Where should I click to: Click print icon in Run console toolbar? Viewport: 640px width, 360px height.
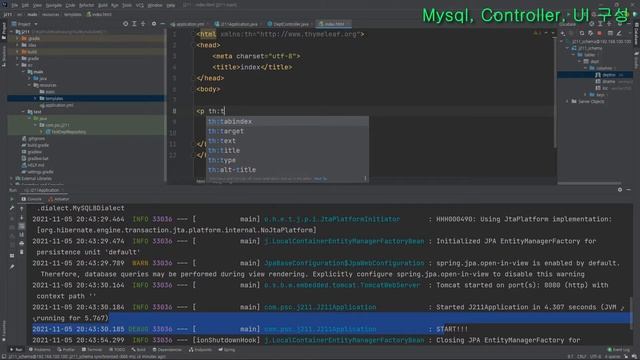[22, 243]
